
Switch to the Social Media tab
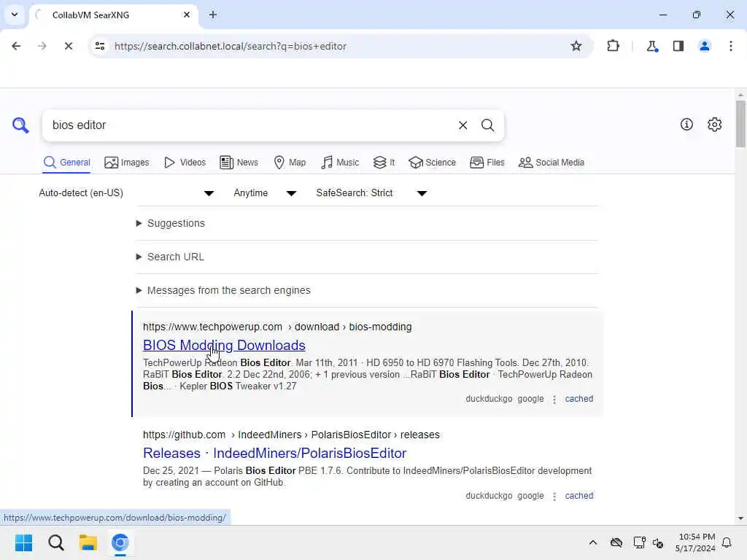(551, 163)
